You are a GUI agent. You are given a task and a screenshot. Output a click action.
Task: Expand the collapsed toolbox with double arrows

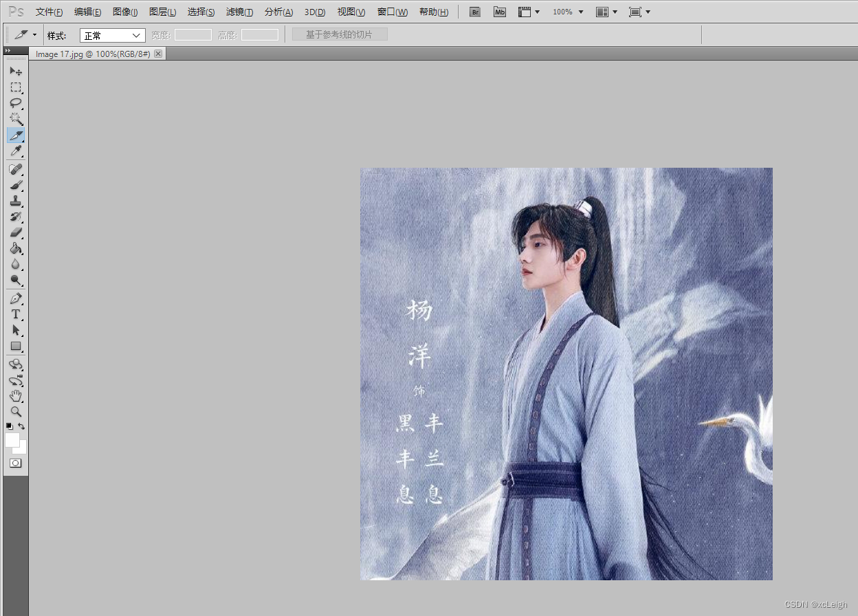click(8, 51)
